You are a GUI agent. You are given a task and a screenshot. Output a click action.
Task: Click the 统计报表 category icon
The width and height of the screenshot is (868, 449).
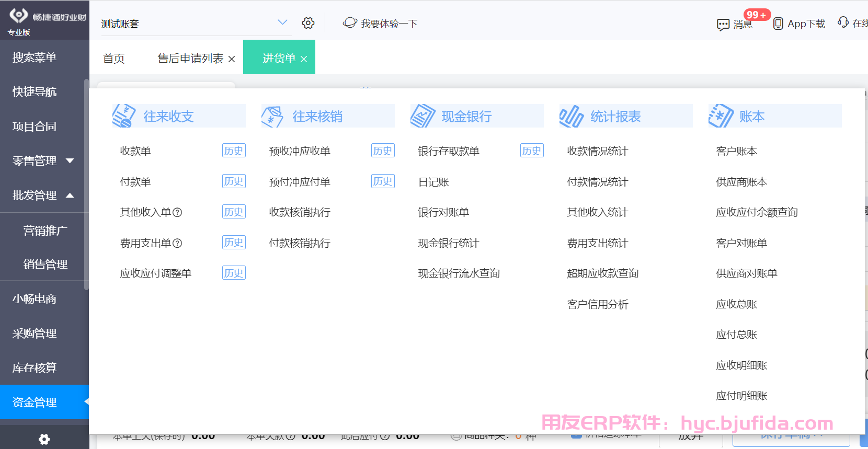click(x=572, y=116)
